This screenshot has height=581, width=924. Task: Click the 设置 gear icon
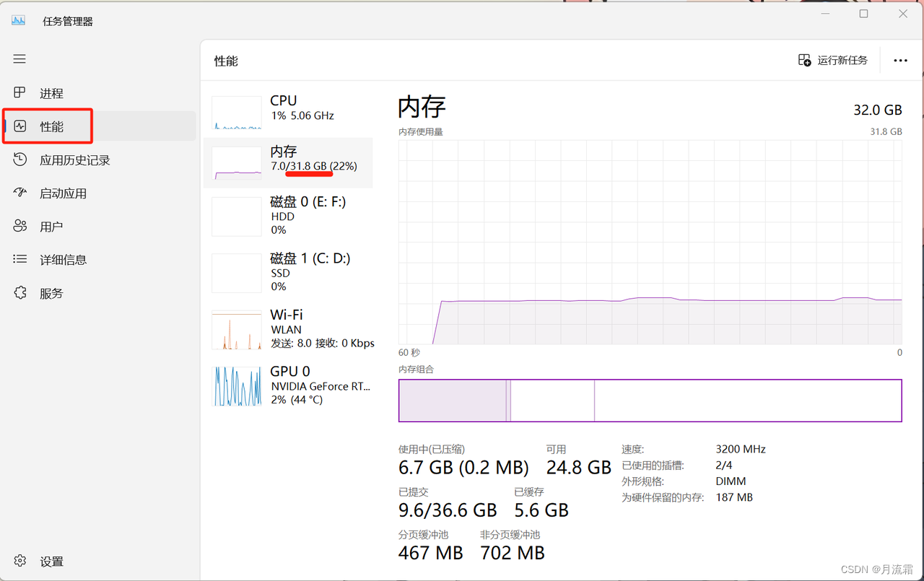(20, 561)
